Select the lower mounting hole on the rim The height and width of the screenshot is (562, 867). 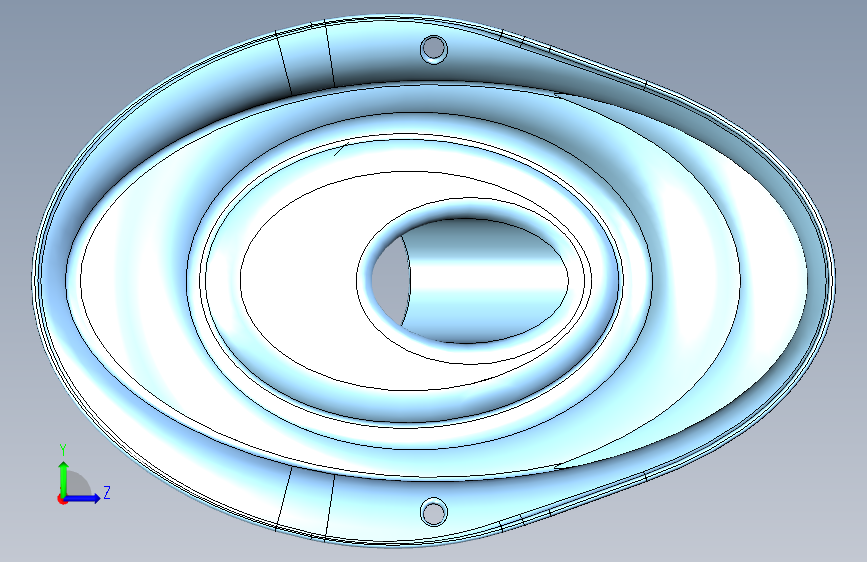[434, 512]
